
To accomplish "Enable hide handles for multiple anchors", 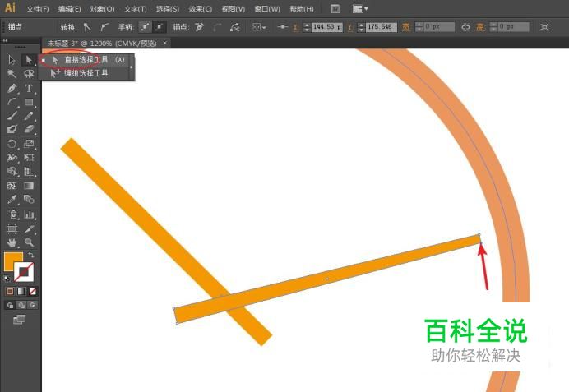I will 160,27.
